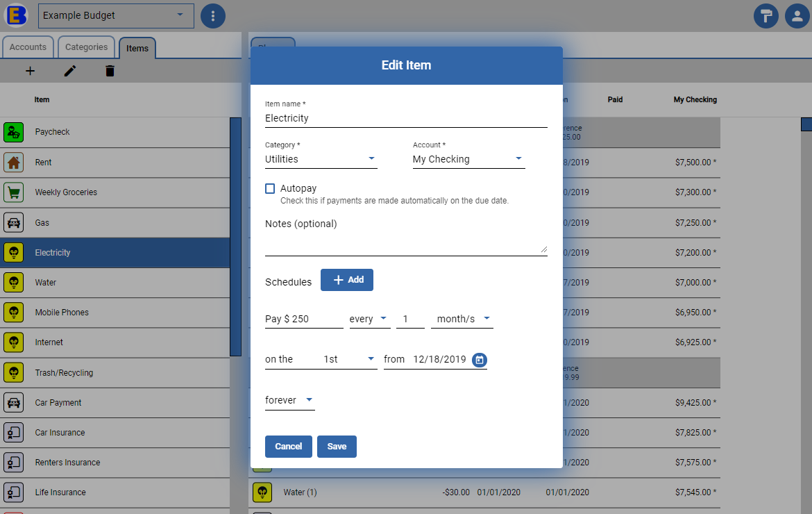The image size is (812, 514).
Task: Open the calendar date picker icon
Action: click(x=480, y=360)
